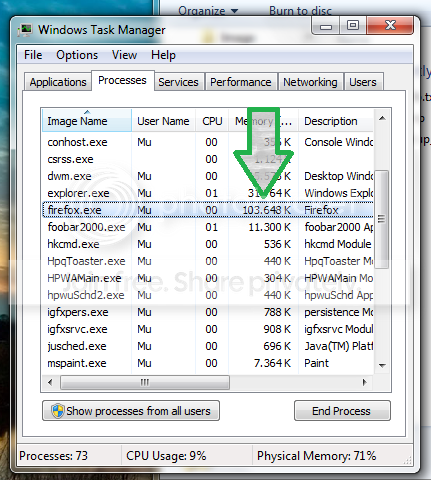431x480 pixels.
Task: Click the Task Manager title bar icon
Action: point(25,30)
